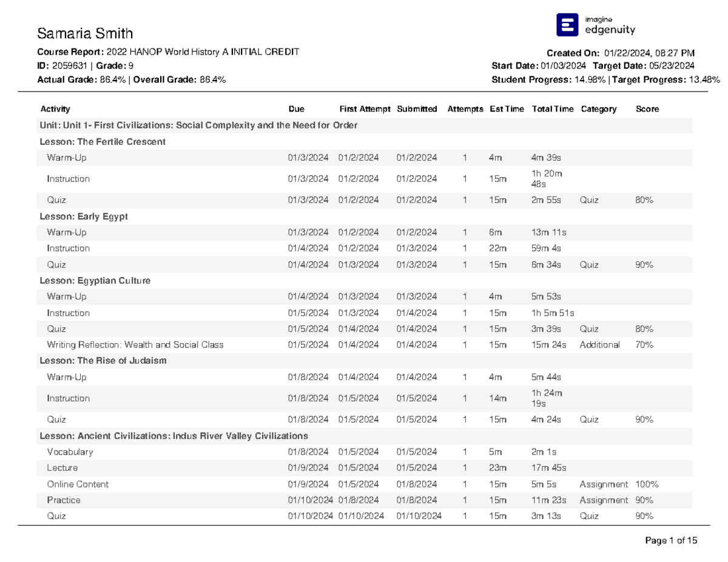The height and width of the screenshot is (562, 728).
Task: Sort by the Total Time column header
Action: (551, 109)
